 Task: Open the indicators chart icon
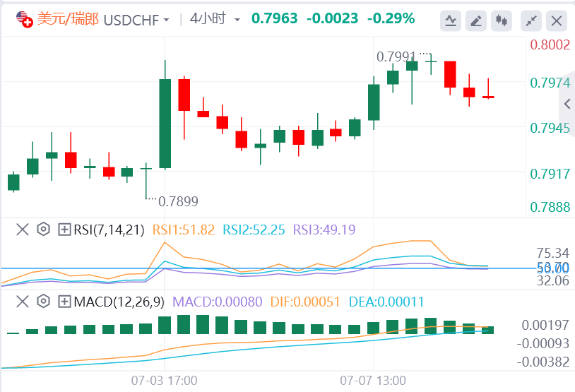pyautogui.click(x=450, y=20)
